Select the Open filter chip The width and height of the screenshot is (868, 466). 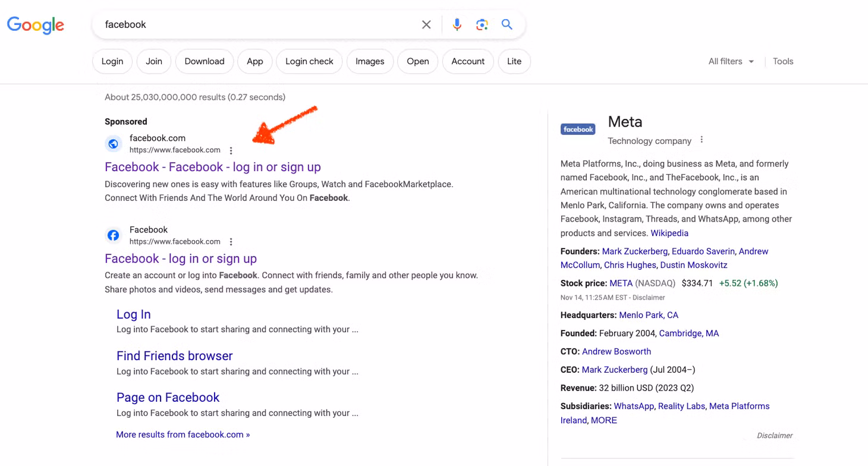click(x=418, y=61)
